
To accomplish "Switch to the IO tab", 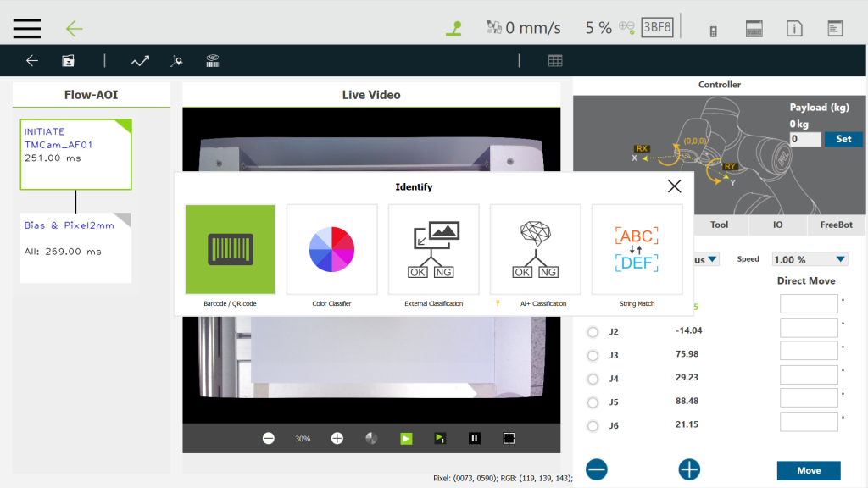I will pyautogui.click(x=777, y=225).
